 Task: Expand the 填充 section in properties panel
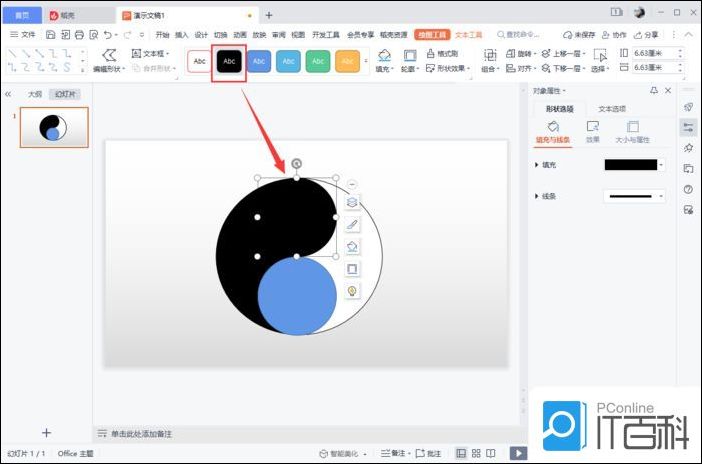538,165
